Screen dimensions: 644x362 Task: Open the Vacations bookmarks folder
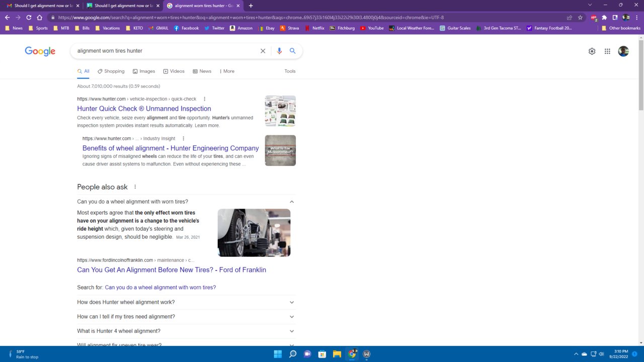[107, 28]
